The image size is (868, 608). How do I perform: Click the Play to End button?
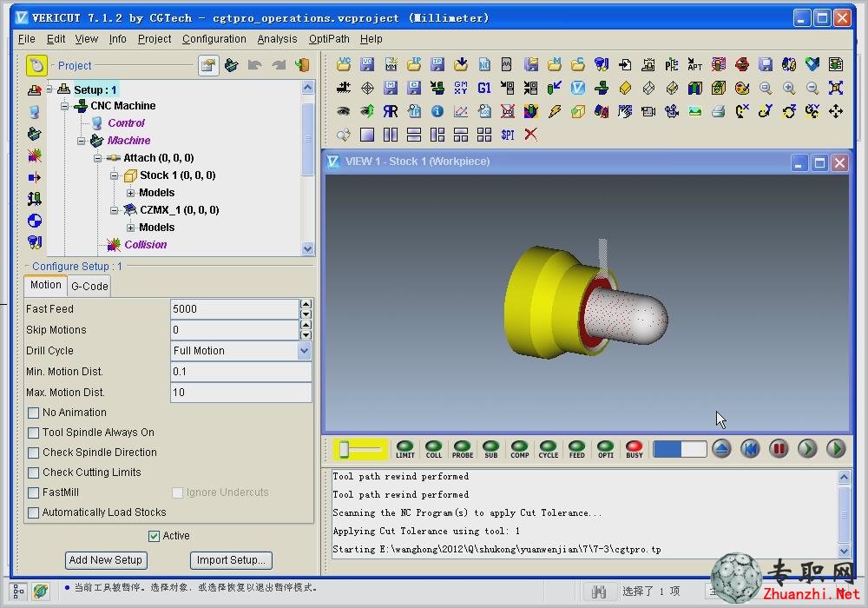click(x=836, y=448)
